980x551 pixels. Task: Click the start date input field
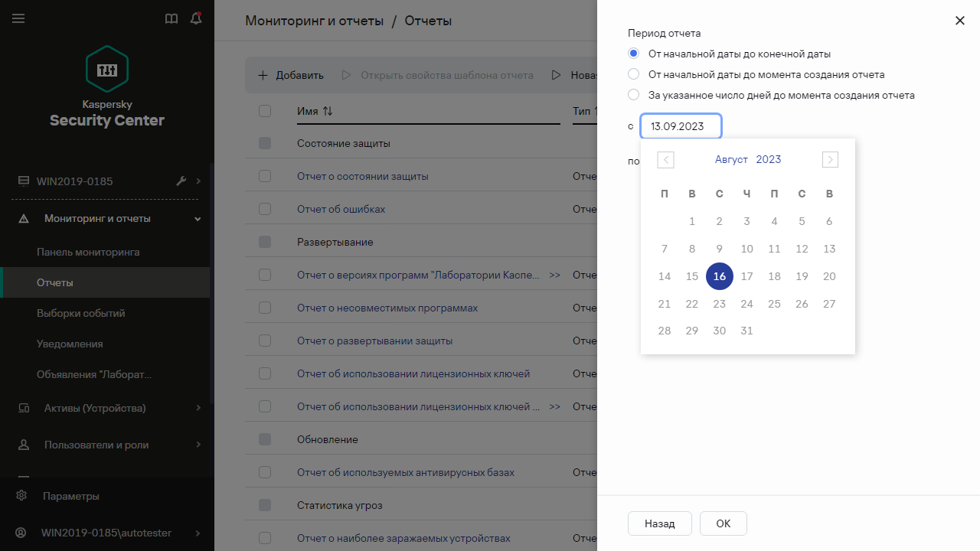coord(681,126)
